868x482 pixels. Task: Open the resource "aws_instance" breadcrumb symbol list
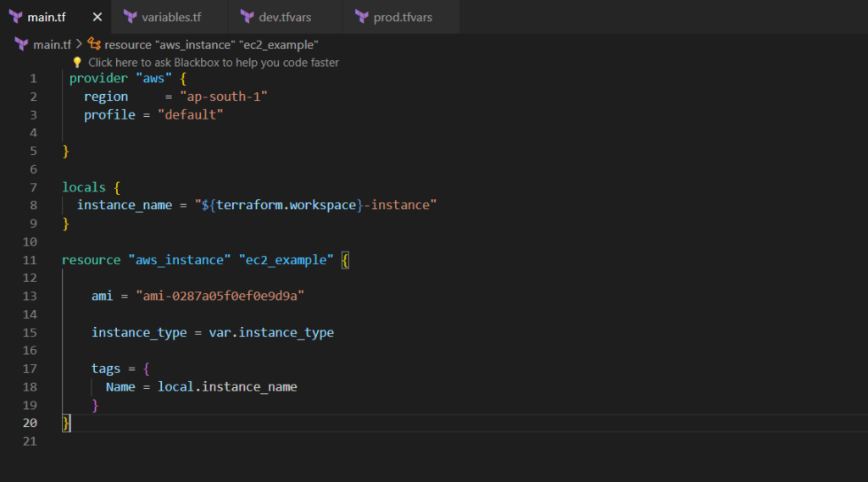211,44
